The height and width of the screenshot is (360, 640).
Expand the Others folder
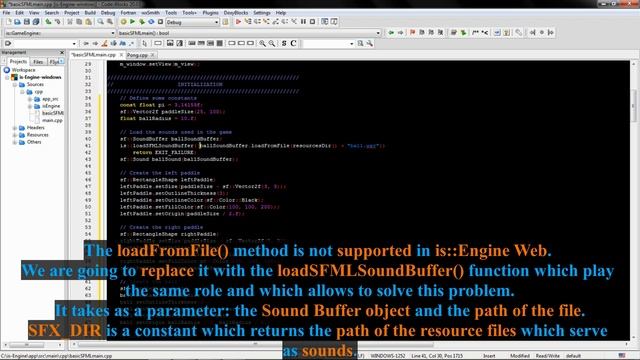(x=15, y=142)
